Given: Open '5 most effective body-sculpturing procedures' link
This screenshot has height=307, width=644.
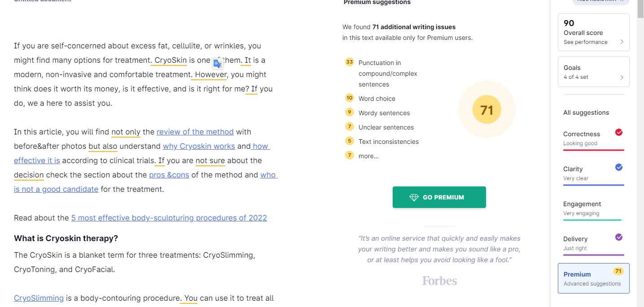Looking at the screenshot, I should click(x=169, y=218).
